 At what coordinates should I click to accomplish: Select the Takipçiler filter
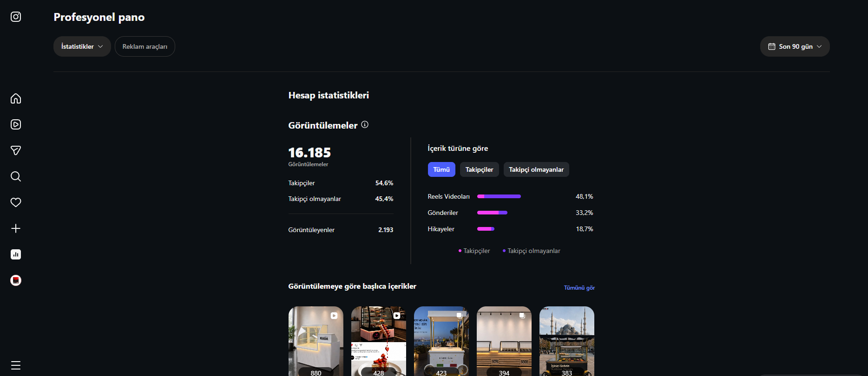coord(480,169)
